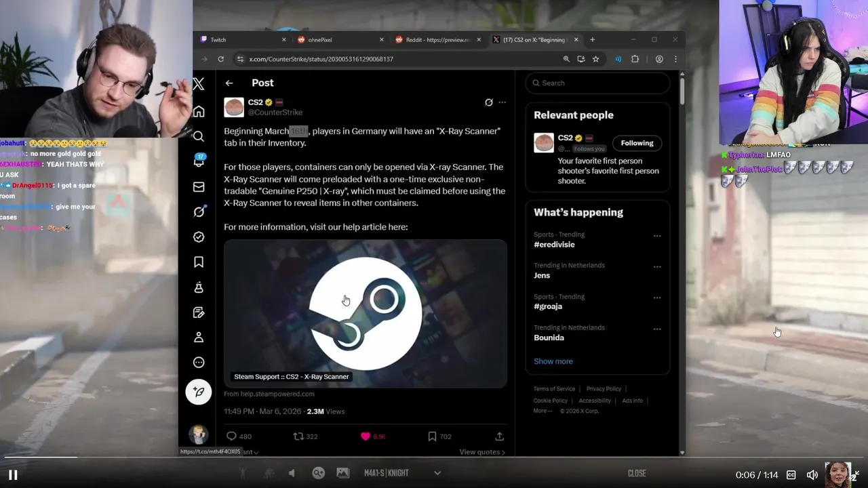The image size is (868, 488).
Task: Open View quotes link
Action: pos(482,452)
